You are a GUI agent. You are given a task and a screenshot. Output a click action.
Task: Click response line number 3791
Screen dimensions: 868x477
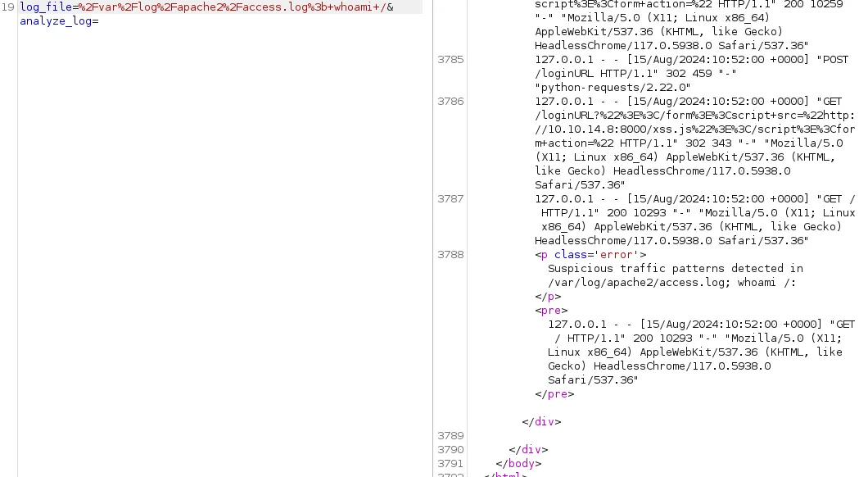450,464
